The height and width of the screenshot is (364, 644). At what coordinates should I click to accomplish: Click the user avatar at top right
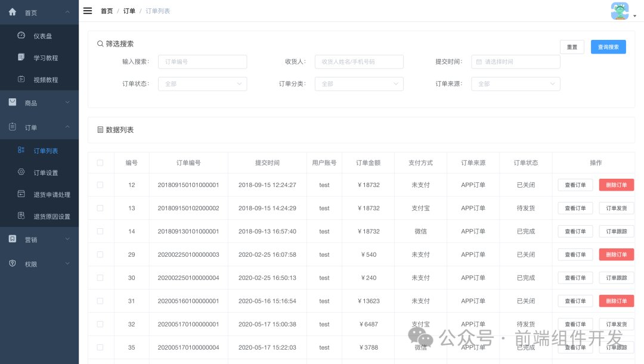620,11
